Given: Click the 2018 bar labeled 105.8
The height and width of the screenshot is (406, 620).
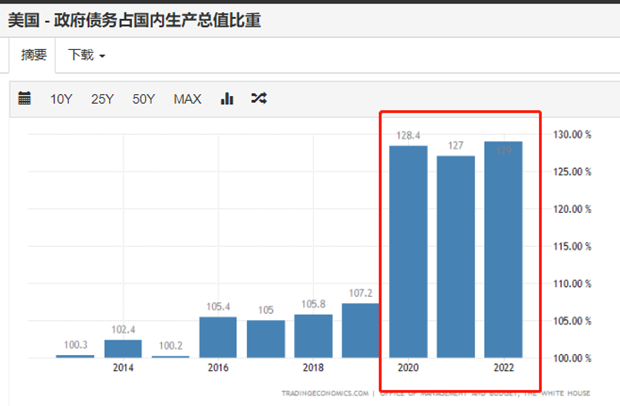Looking at the screenshot, I should (x=313, y=336).
